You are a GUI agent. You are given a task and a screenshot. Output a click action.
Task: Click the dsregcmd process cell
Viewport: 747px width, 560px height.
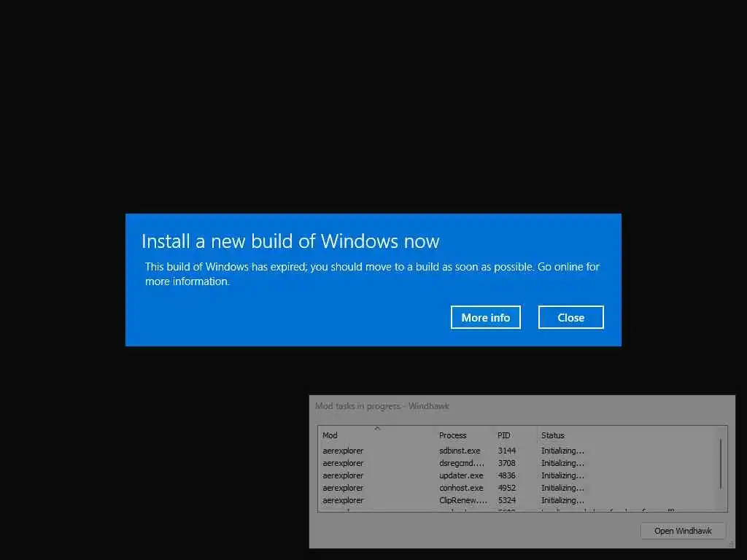(x=462, y=463)
